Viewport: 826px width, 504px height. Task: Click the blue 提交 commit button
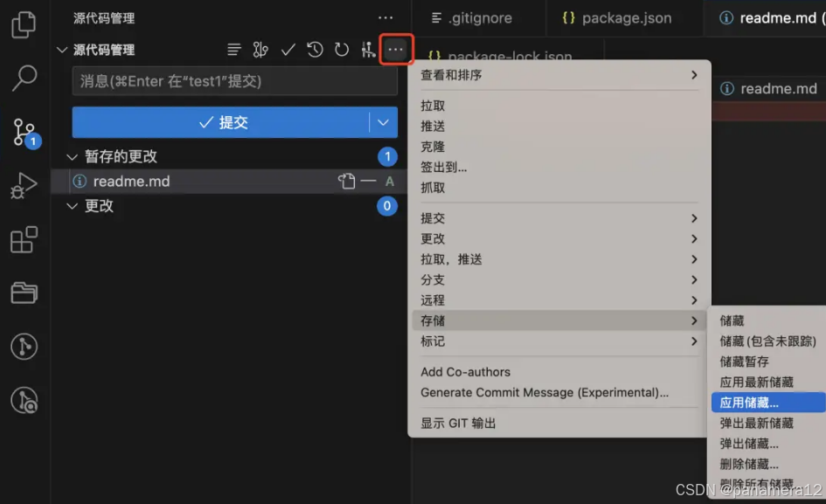coord(220,122)
